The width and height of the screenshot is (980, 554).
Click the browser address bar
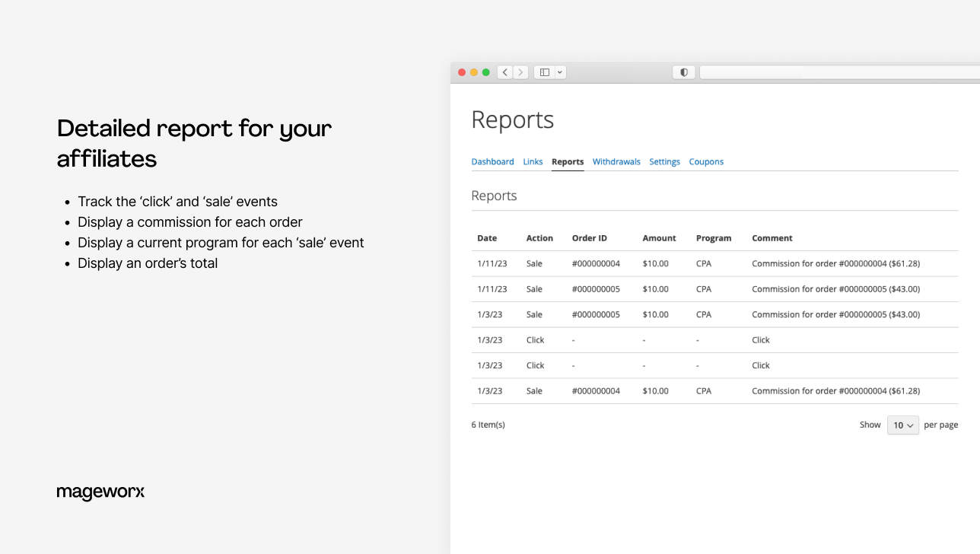point(837,72)
